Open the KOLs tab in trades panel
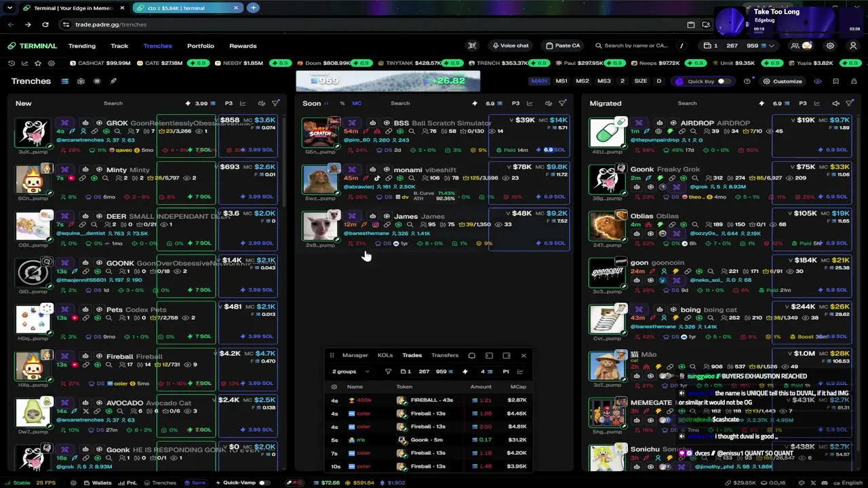868x488 pixels. (385, 355)
